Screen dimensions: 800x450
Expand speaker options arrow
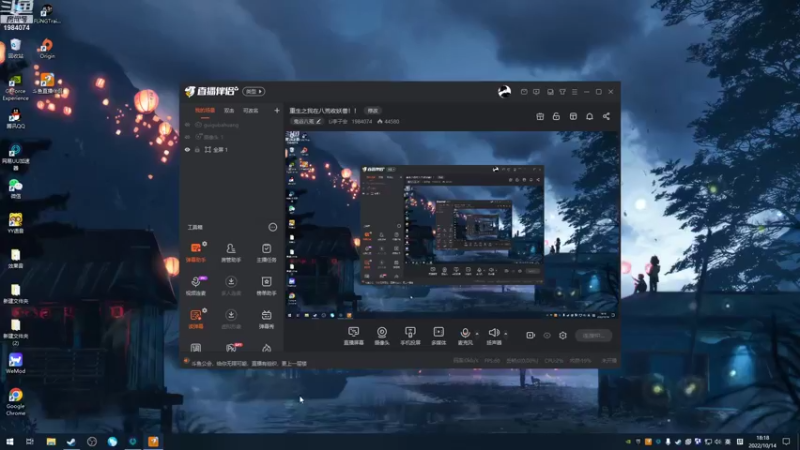coord(506,334)
